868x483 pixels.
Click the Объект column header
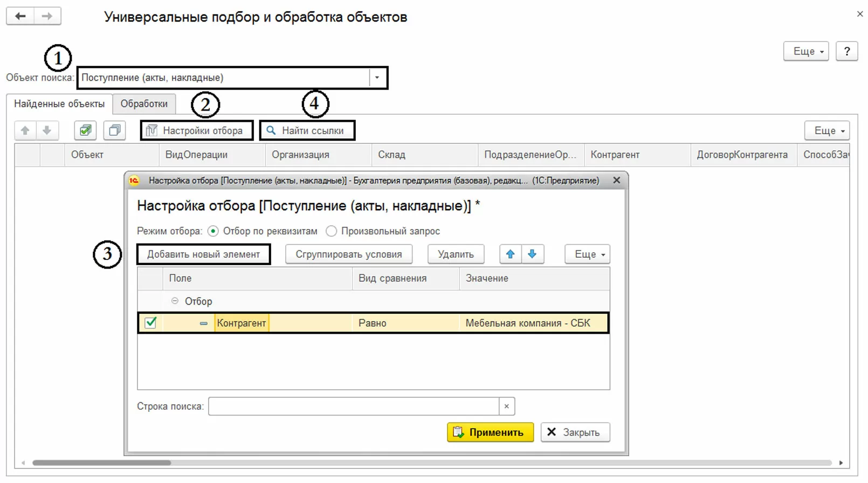pyautogui.click(x=112, y=155)
